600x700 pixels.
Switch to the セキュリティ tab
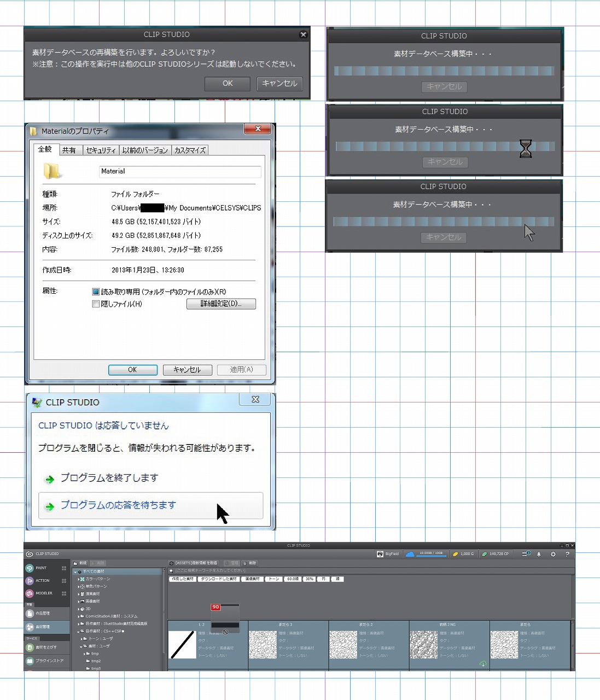click(101, 150)
